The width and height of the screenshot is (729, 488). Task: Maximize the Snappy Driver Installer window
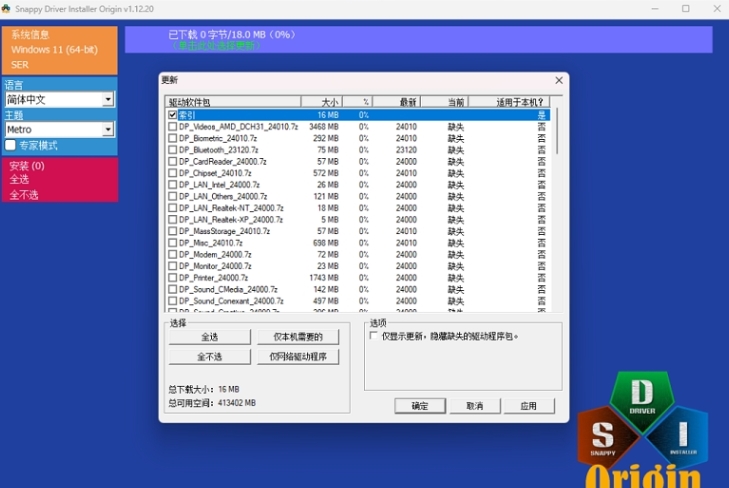coord(686,9)
